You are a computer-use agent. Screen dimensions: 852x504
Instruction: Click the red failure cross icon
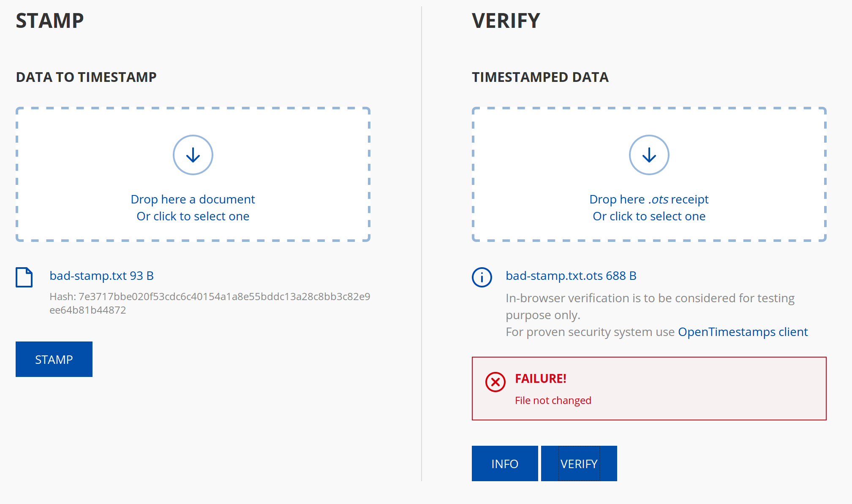[x=494, y=382]
